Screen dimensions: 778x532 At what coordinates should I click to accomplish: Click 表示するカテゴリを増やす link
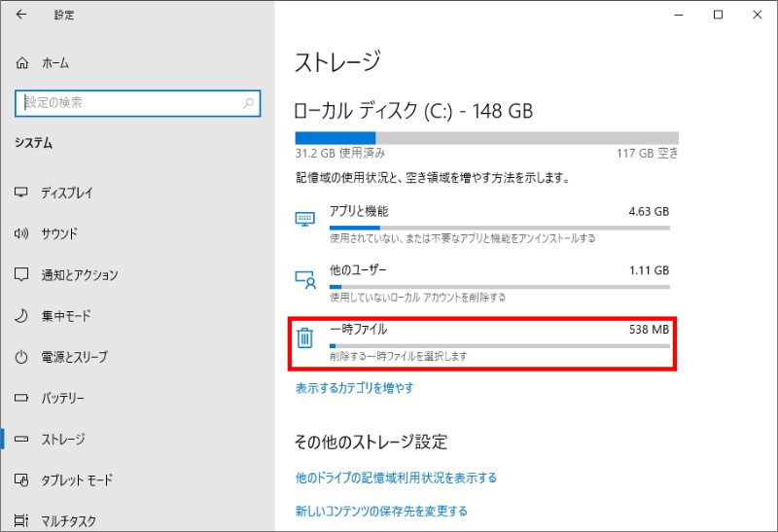(354, 388)
